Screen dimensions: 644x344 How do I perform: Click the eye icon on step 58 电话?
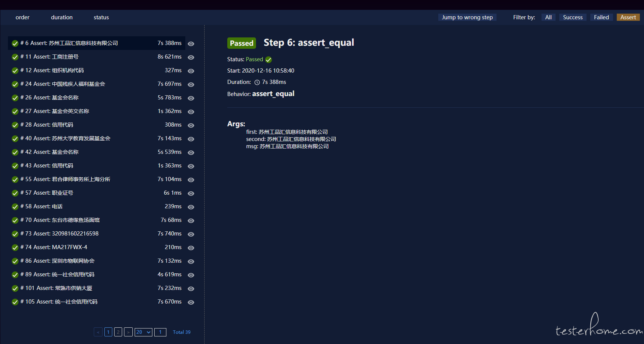[191, 207]
